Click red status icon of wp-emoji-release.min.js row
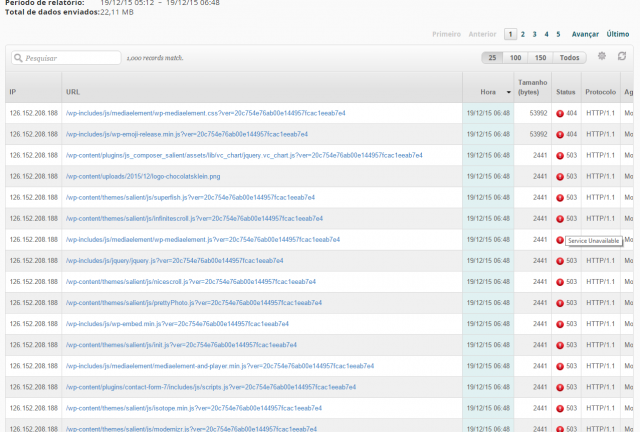The width and height of the screenshot is (640, 432). point(560,135)
